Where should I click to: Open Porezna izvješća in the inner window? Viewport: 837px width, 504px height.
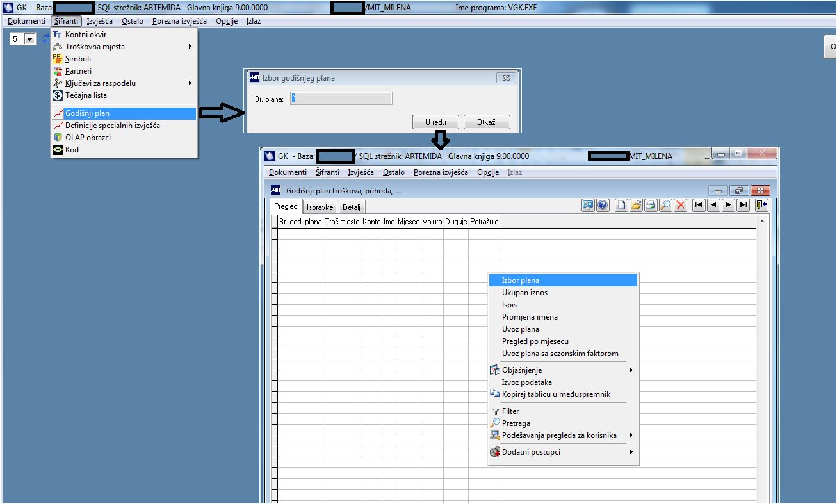(441, 172)
